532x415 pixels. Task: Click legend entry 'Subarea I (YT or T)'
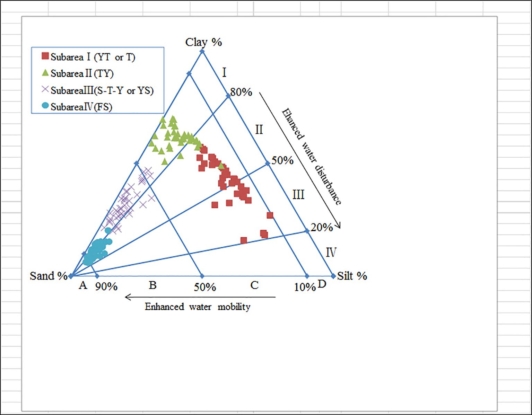click(93, 57)
